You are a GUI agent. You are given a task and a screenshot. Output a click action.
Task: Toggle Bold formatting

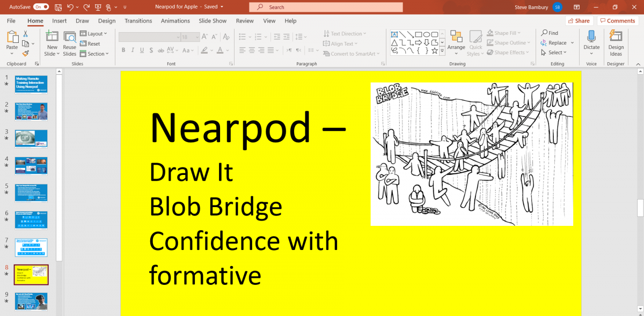[123, 50]
